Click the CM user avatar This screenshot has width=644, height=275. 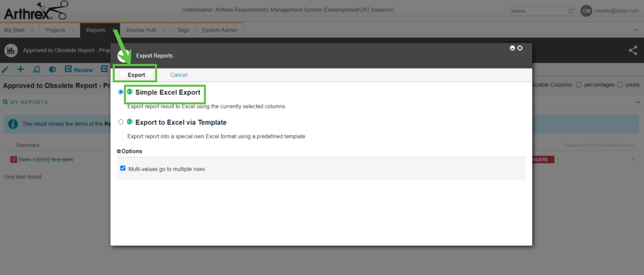[x=586, y=11]
